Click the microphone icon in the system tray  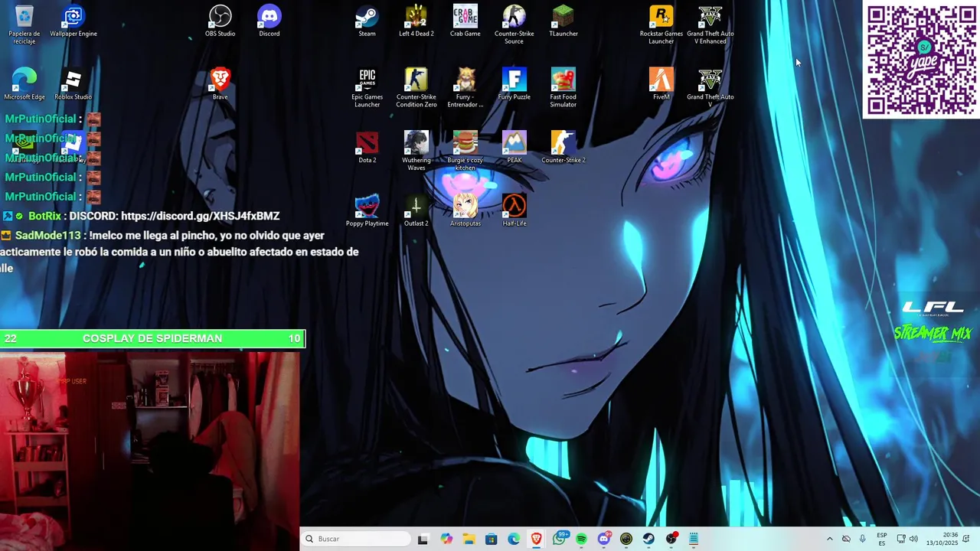863,539
